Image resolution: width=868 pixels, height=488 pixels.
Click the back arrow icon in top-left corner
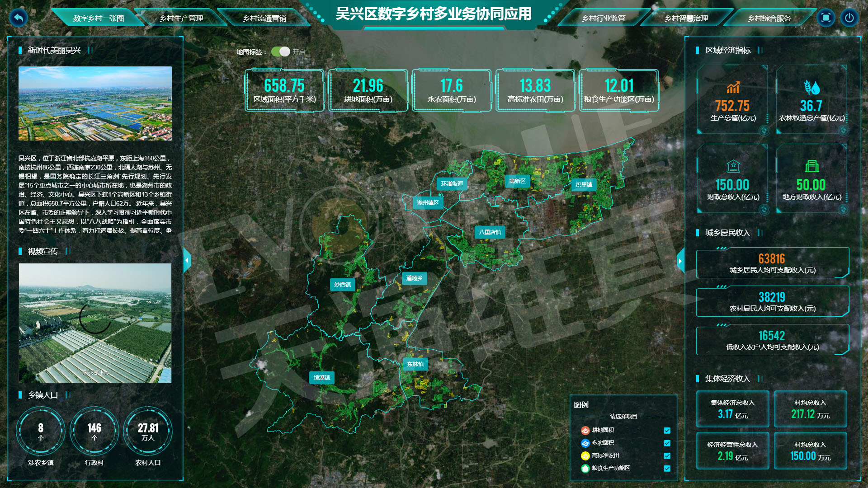coord(18,19)
